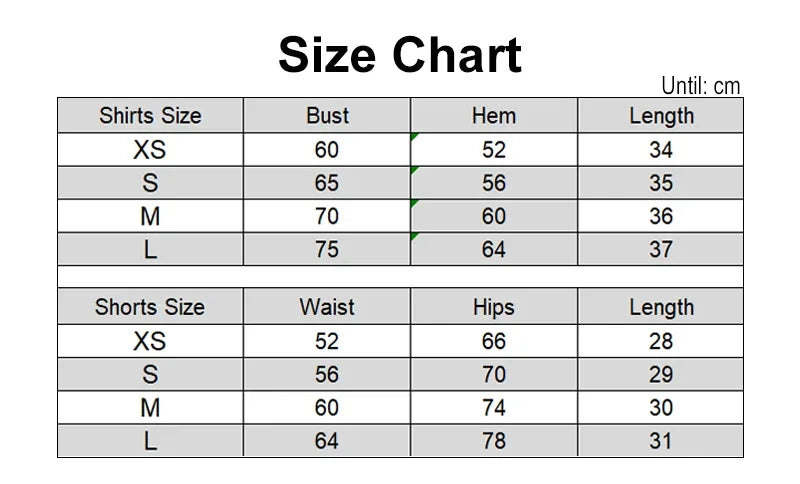Click the shorts M hips value 74

pos(494,407)
